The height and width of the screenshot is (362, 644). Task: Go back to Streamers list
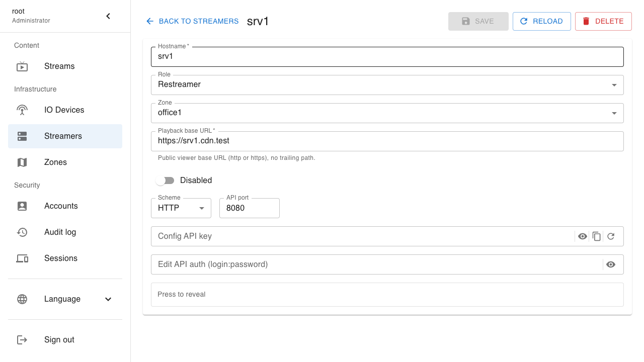coord(192,21)
